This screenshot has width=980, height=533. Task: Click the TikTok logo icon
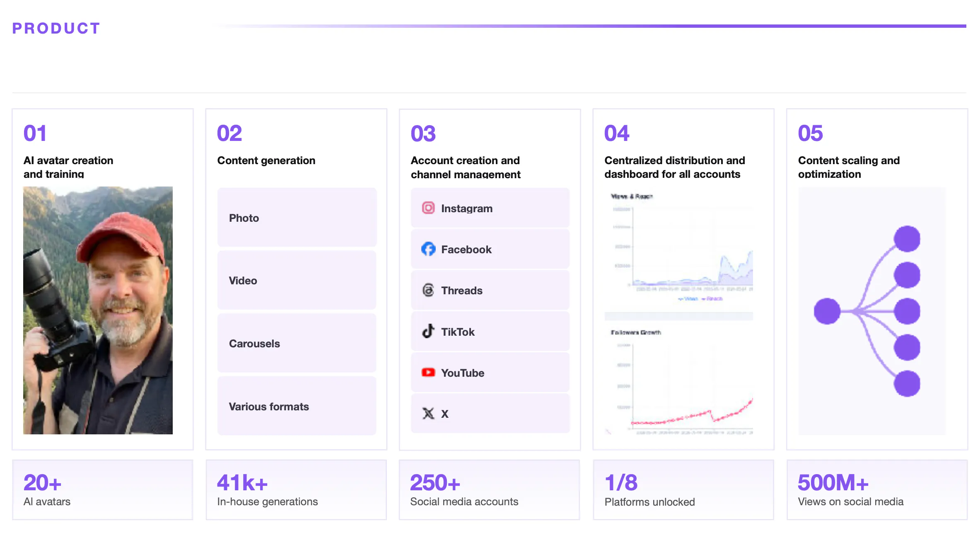428,331
